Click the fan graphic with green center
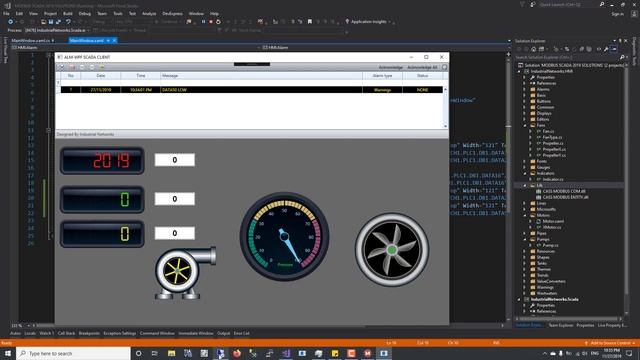Image resolution: width=640 pixels, height=360 pixels. [x=392, y=249]
